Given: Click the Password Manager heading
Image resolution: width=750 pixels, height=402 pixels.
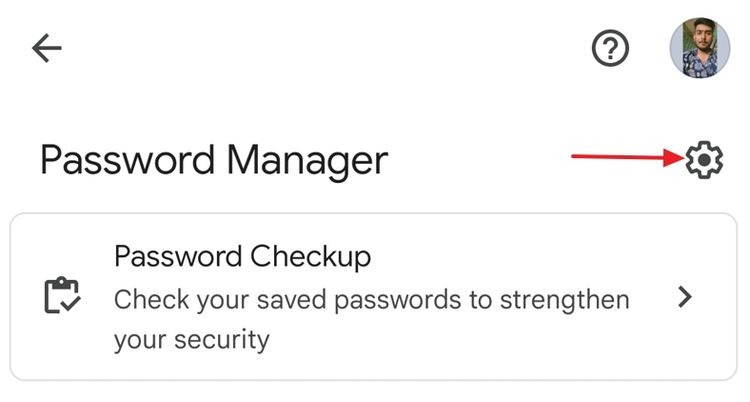Looking at the screenshot, I should click(x=214, y=160).
